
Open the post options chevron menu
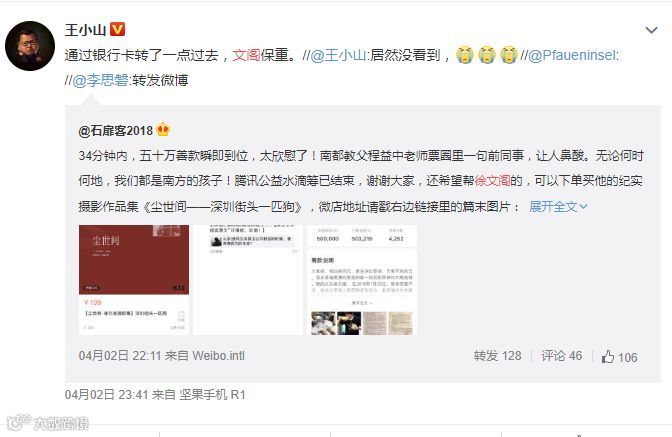pyautogui.click(x=651, y=30)
